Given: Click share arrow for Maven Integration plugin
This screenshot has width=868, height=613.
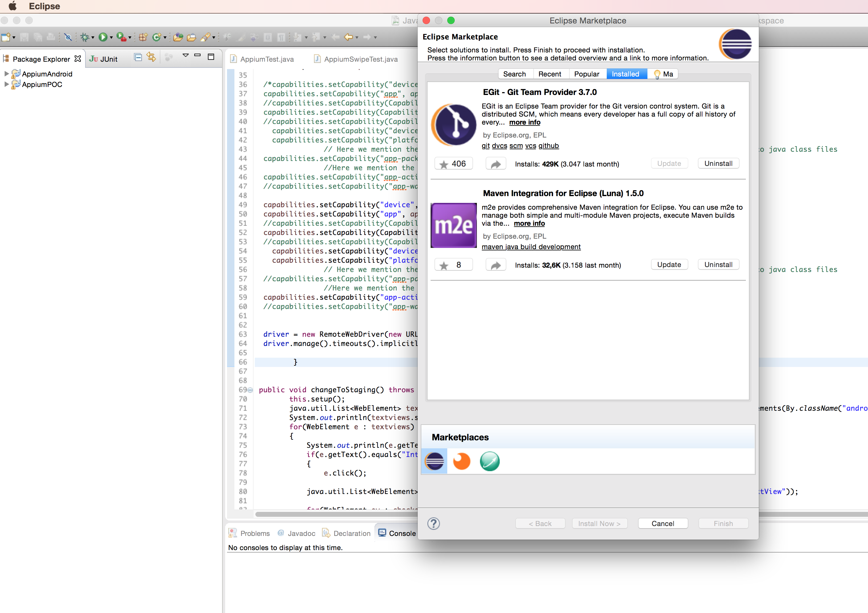Looking at the screenshot, I should [x=496, y=265].
